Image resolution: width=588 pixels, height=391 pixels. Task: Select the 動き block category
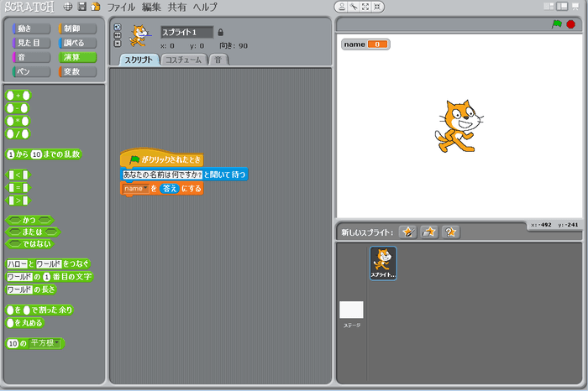coord(32,29)
